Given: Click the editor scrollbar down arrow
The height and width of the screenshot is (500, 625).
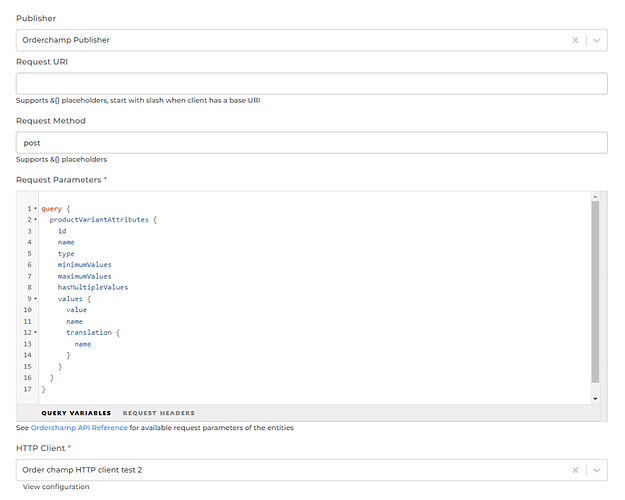Looking at the screenshot, I should tap(595, 399).
